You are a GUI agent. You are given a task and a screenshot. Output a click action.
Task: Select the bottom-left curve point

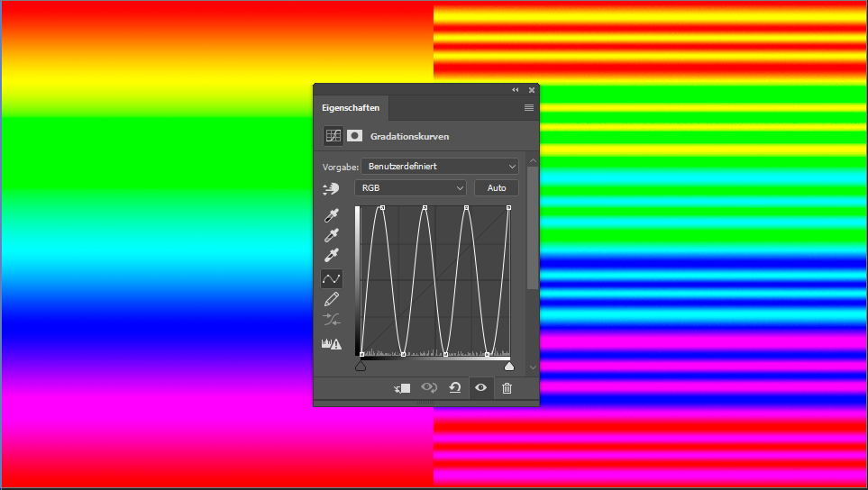(361, 355)
